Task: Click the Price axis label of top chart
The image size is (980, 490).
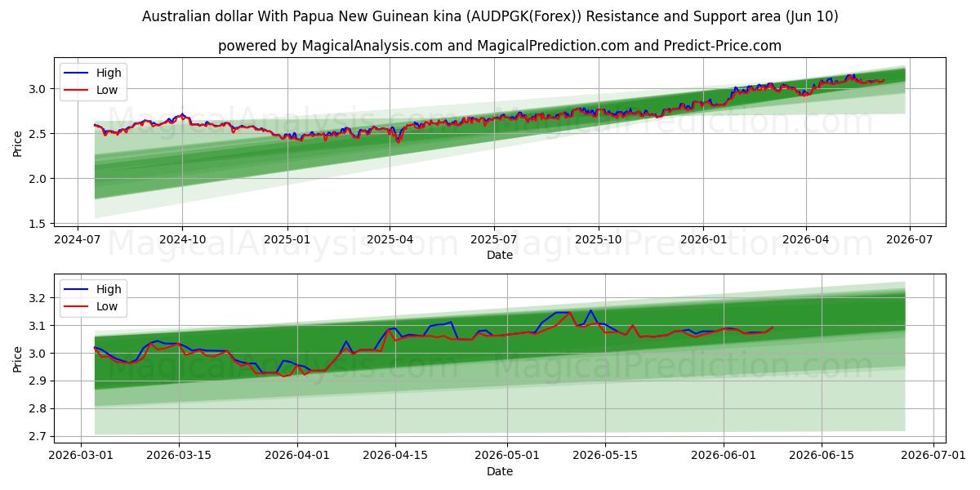Action: tap(18, 142)
